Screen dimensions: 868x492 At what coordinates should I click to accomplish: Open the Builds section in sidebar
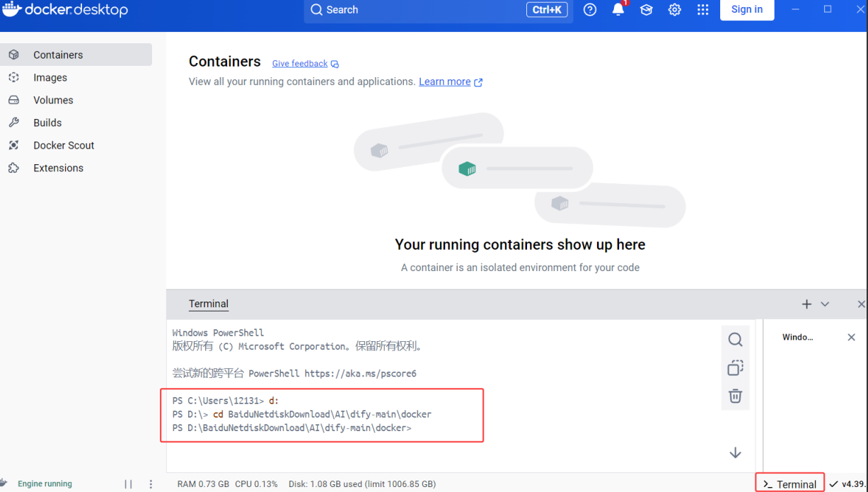point(76,122)
